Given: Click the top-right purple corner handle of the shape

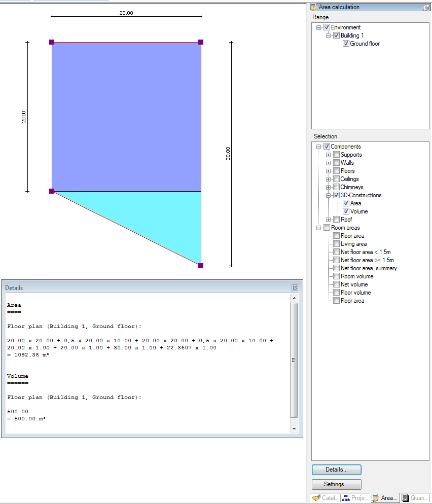Looking at the screenshot, I should click(201, 42).
